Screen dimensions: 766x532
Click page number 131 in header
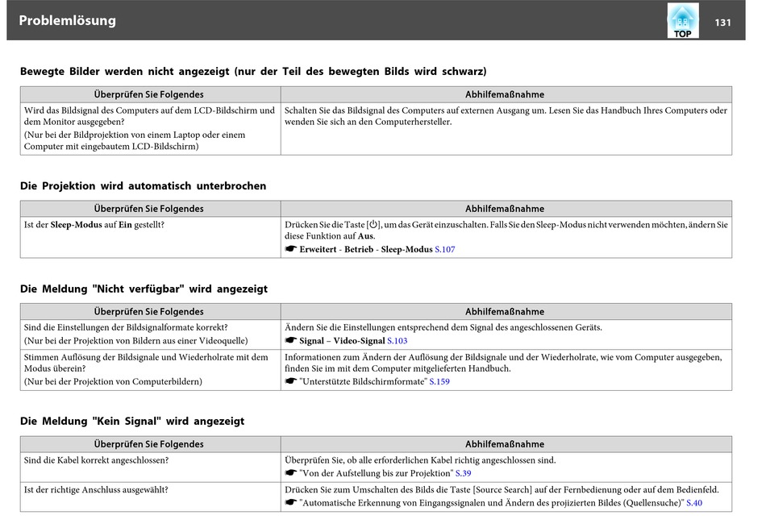(x=722, y=23)
